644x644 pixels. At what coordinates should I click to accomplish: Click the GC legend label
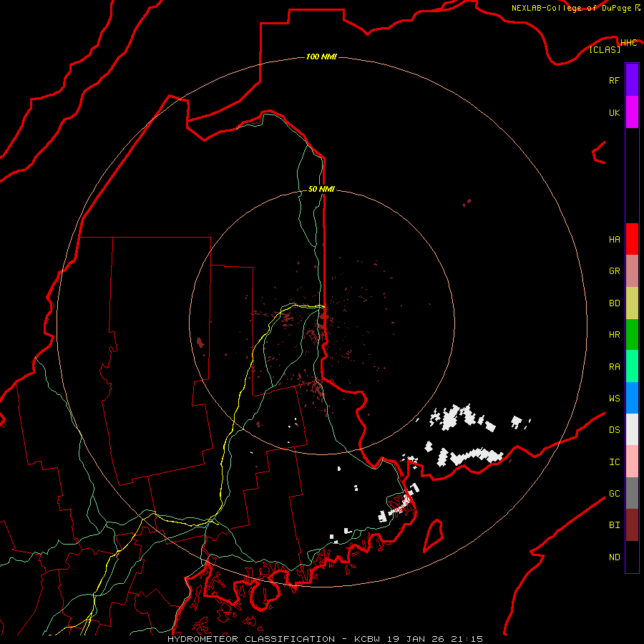(x=615, y=493)
